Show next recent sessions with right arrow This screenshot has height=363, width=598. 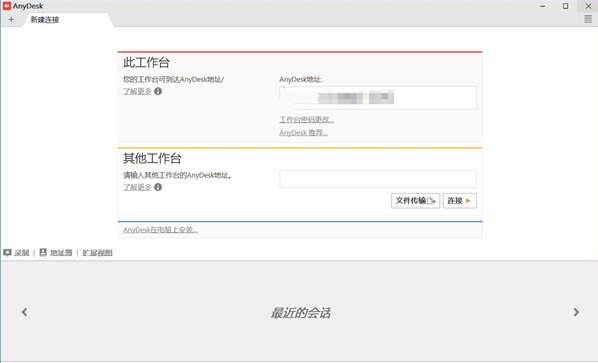click(576, 312)
